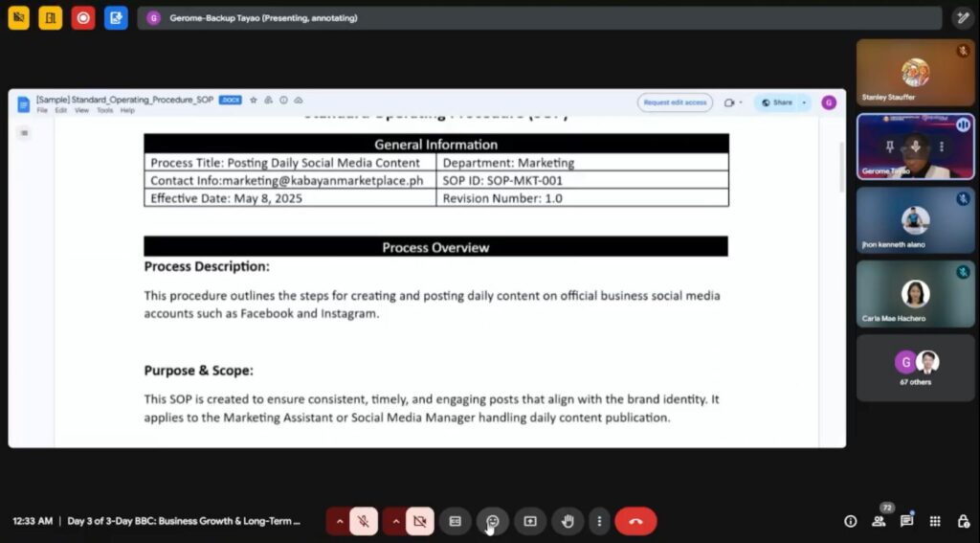Open the People participants panel
The image size is (980, 543).
point(879,521)
